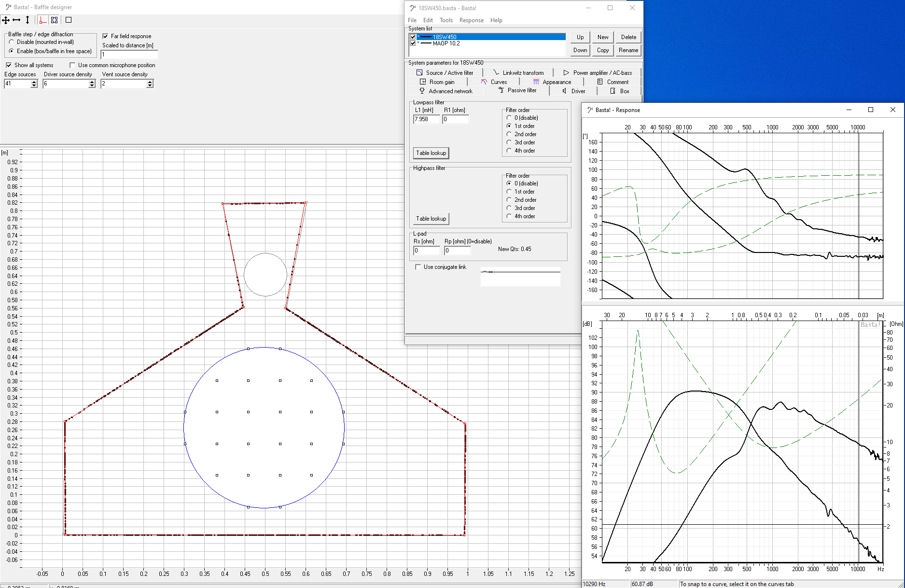The width and height of the screenshot is (905, 588).
Task: Toggle the driver source points tool
Action: pyautogui.click(x=55, y=20)
